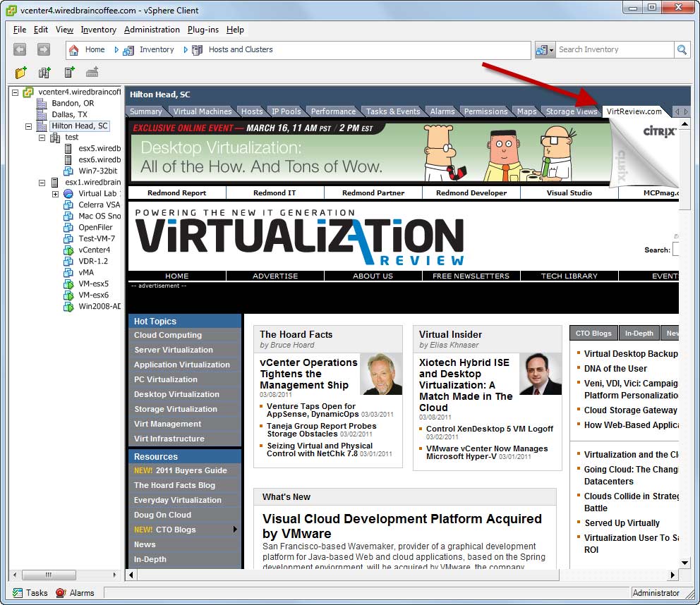The width and height of the screenshot is (700, 605).
Task: Select the OpenFiler virtual machine
Action: point(95,227)
